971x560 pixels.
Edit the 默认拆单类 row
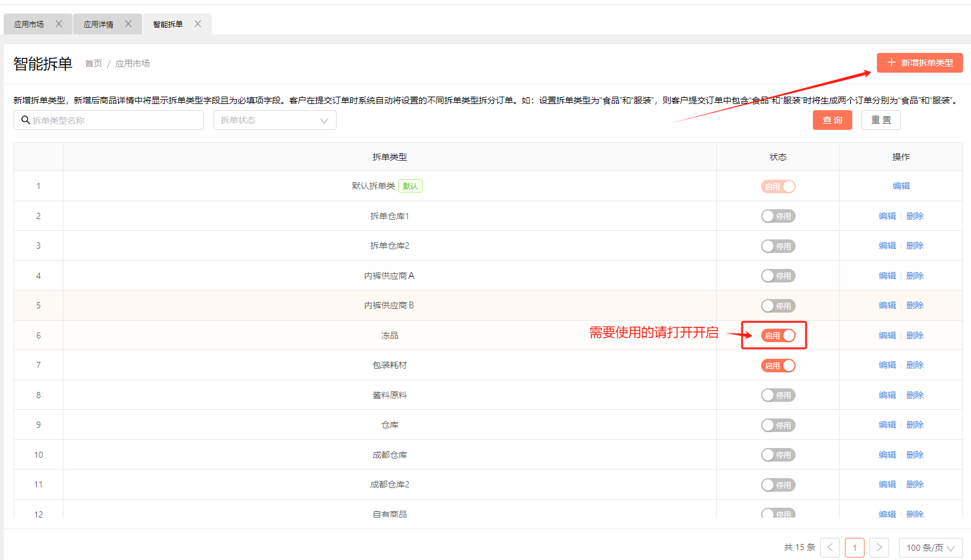click(901, 186)
